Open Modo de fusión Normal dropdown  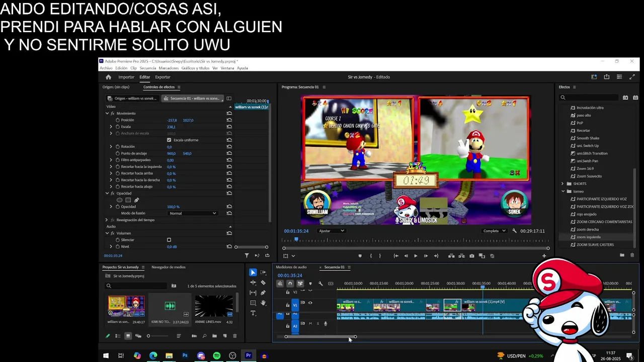coord(193,213)
